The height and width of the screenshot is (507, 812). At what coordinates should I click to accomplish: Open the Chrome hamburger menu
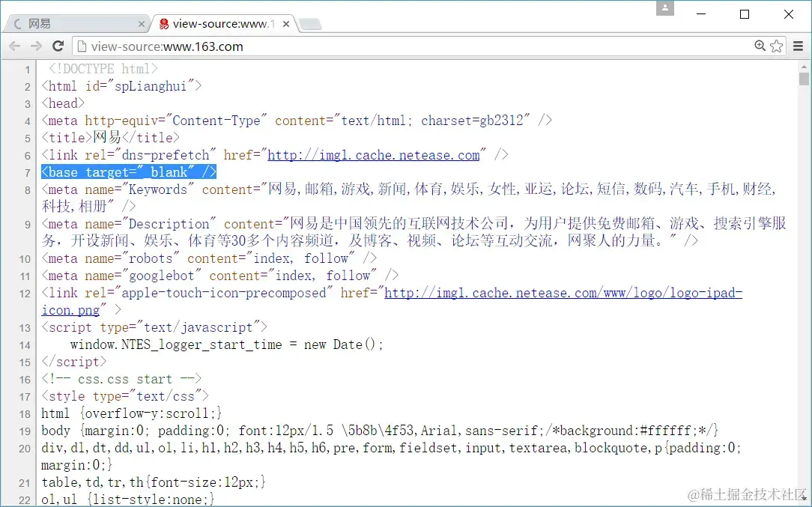point(798,46)
